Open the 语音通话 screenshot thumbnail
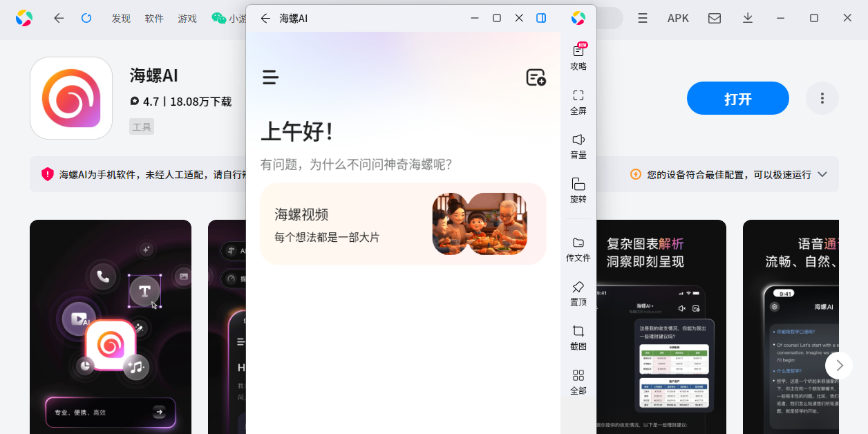The height and width of the screenshot is (434, 868). pyautogui.click(x=791, y=327)
